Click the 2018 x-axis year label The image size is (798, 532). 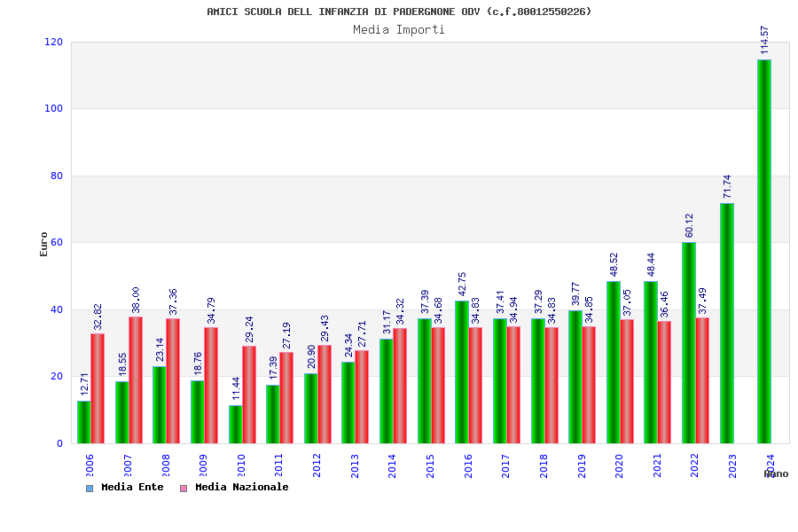coord(544,465)
